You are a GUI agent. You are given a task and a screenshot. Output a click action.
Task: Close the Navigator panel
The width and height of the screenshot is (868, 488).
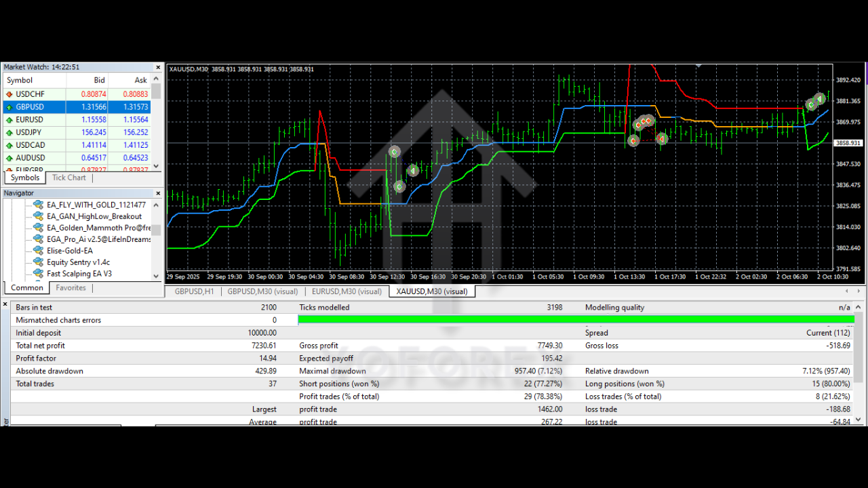(158, 193)
